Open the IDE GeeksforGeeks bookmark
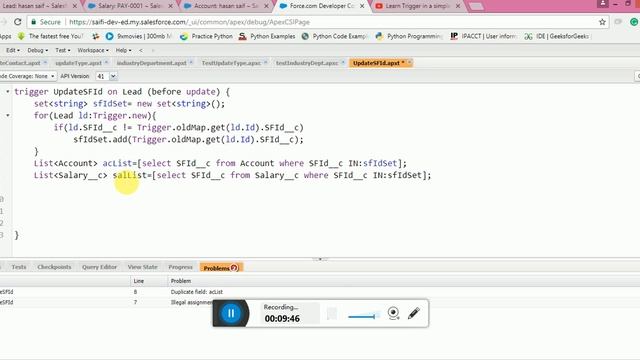The image size is (640, 360). [557, 36]
